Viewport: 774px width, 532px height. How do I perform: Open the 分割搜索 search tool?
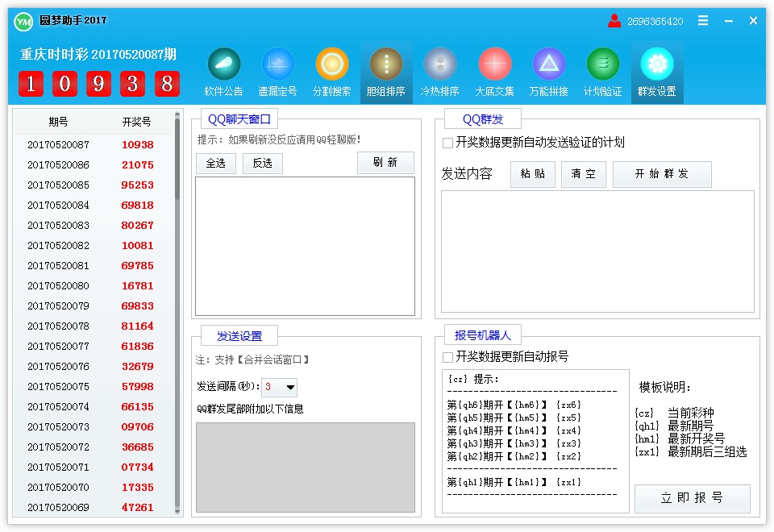pos(331,71)
